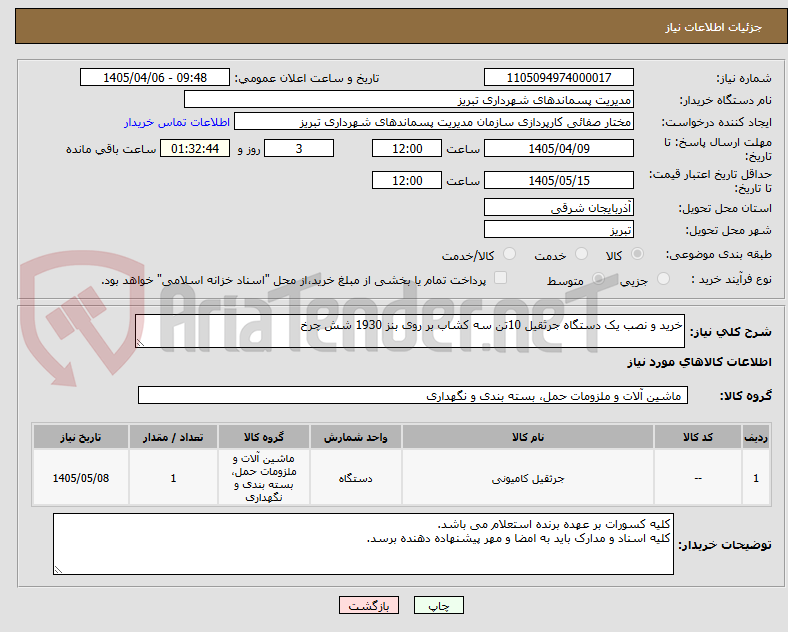Click the بازگشت back button
Screen dimensions: 788x632
[x=369, y=605]
